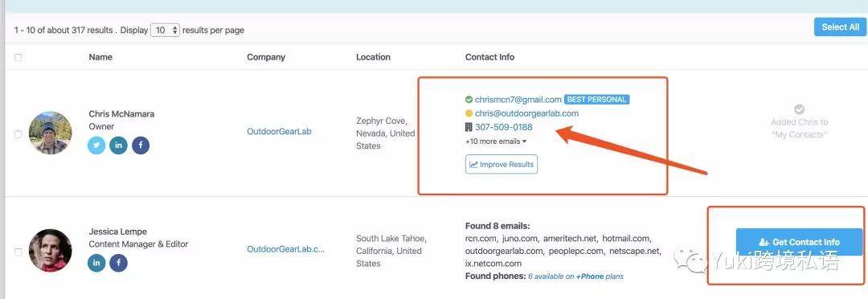The height and width of the screenshot is (299, 868).
Task: Check the box for Chris McNamara's row
Action: click(18, 134)
